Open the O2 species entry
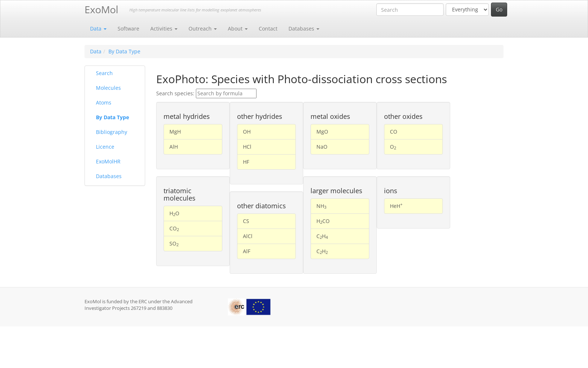Screen dimensions: 588x368 pos(413,147)
